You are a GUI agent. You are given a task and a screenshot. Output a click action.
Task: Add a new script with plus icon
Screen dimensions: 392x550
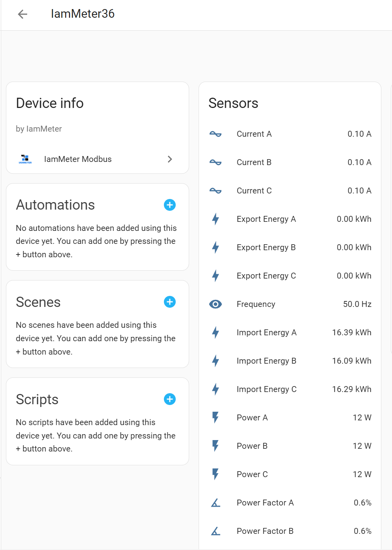tap(170, 399)
